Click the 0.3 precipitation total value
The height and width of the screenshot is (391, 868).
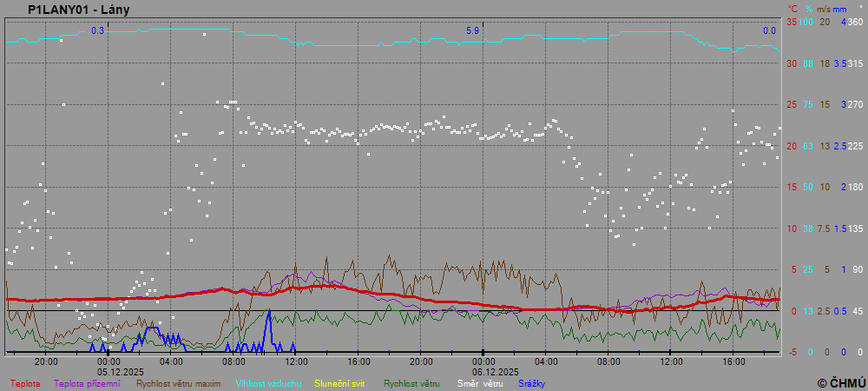click(97, 30)
